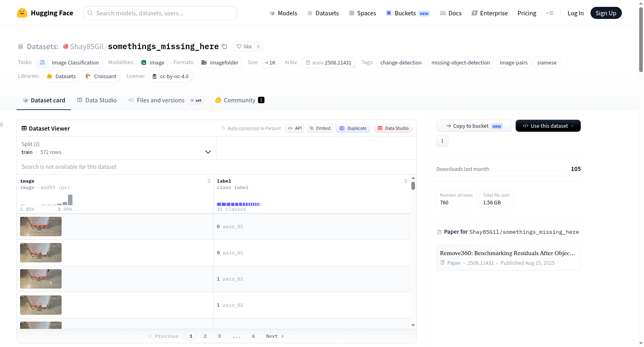
Task: Open first pair_01 image thumbnail
Action: coord(41,226)
